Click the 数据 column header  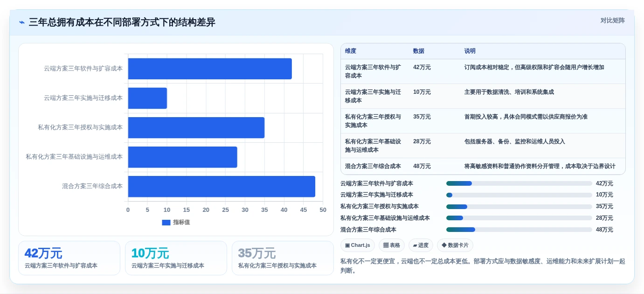(x=419, y=51)
